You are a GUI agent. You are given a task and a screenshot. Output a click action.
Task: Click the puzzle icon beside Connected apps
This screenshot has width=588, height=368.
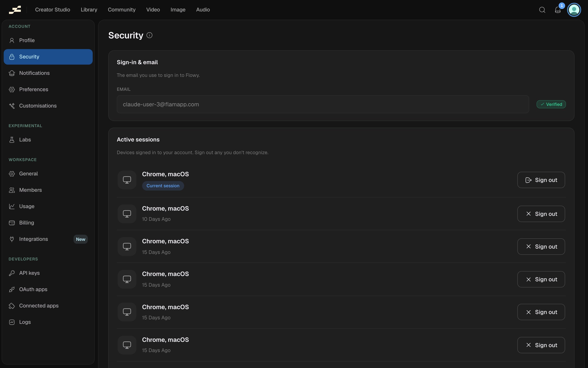[x=12, y=306]
